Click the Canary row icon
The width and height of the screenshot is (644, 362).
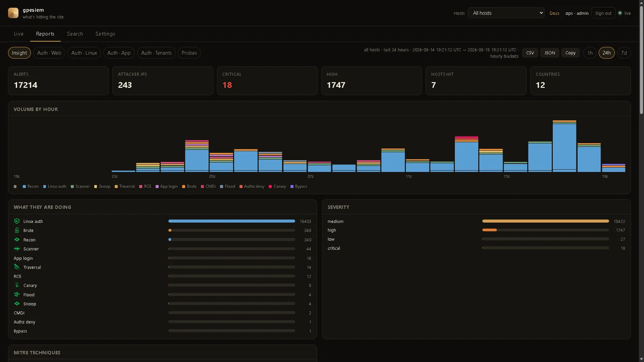[x=17, y=285]
